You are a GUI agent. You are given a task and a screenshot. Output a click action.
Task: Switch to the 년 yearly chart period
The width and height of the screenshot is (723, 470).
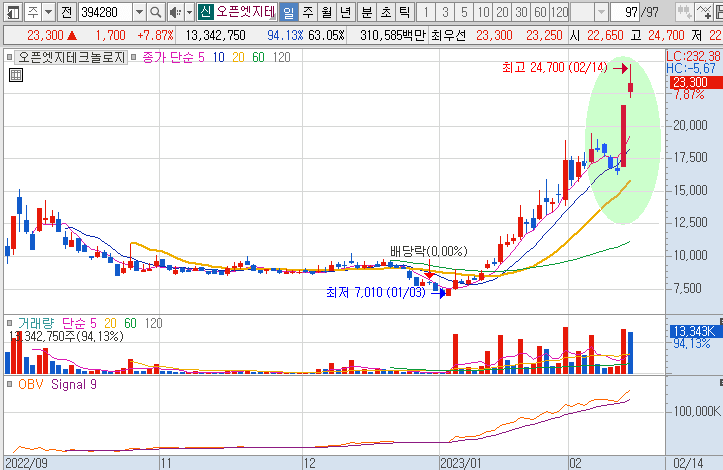[x=345, y=12]
